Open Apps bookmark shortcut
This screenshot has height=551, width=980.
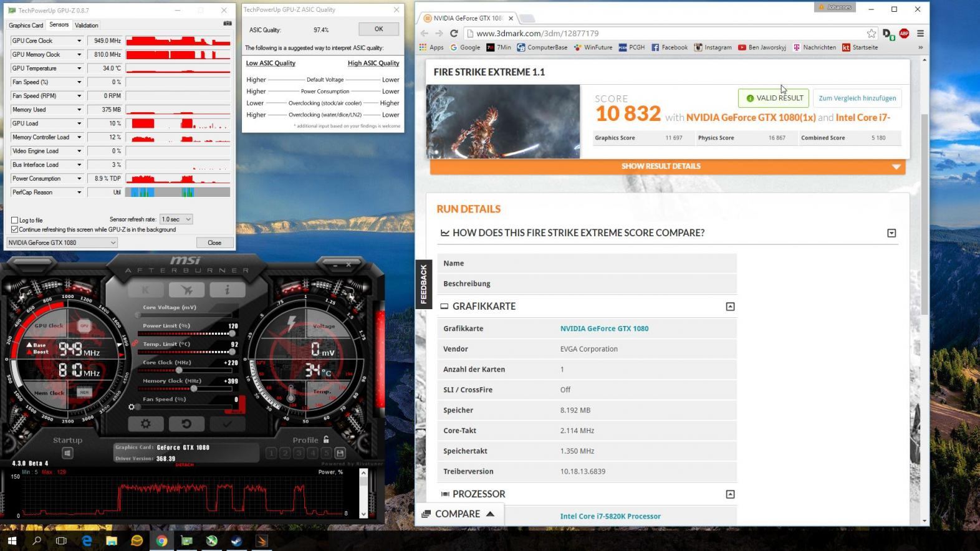click(x=431, y=47)
